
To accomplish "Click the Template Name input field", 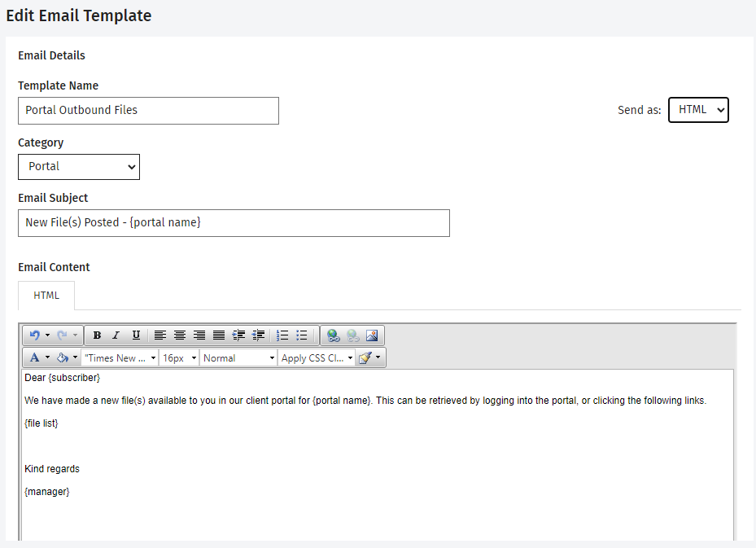I will pyautogui.click(x=148, y=111).
